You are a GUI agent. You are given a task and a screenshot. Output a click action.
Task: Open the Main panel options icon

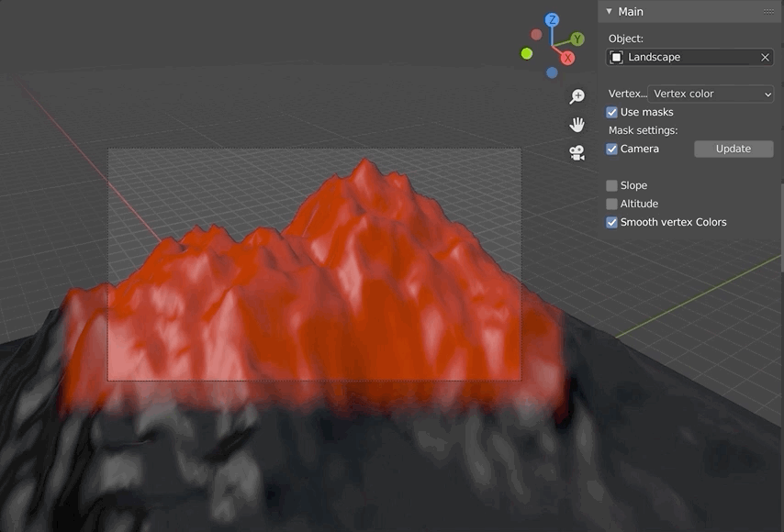coord(769,11)
